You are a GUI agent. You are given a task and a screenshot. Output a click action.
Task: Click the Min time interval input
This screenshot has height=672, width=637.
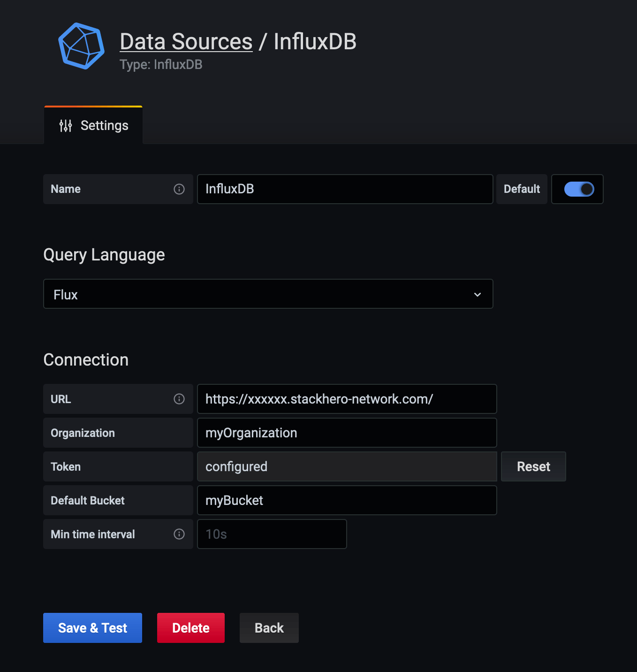[272, 534]
